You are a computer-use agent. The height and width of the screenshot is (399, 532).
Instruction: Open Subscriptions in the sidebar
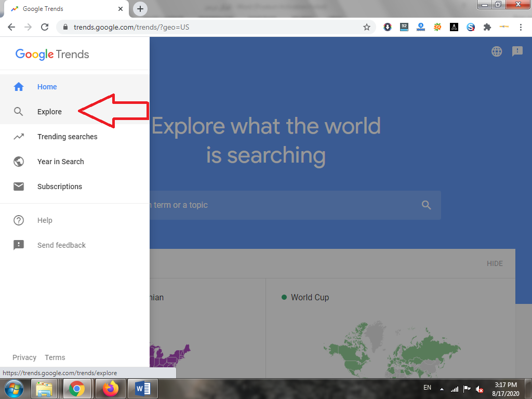point(75,187)
